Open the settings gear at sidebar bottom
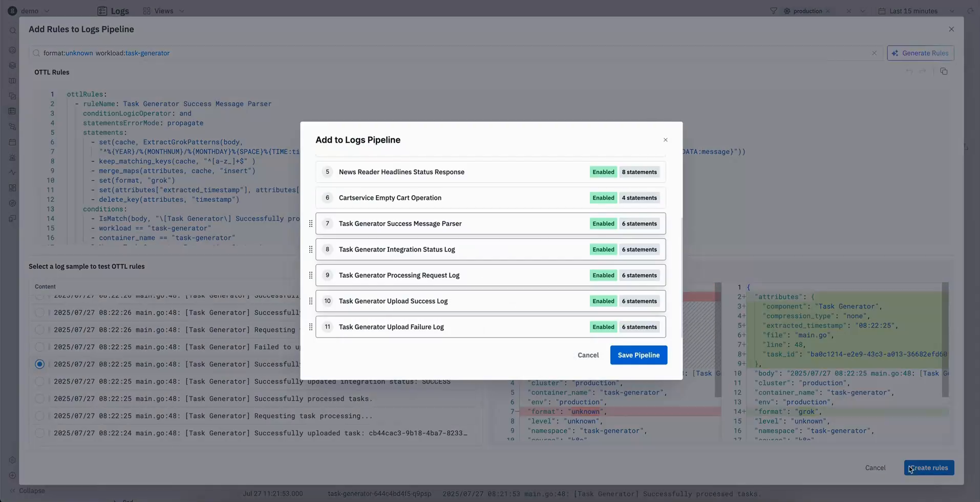The height and width of the screenshot is (502, 980). 12,460
